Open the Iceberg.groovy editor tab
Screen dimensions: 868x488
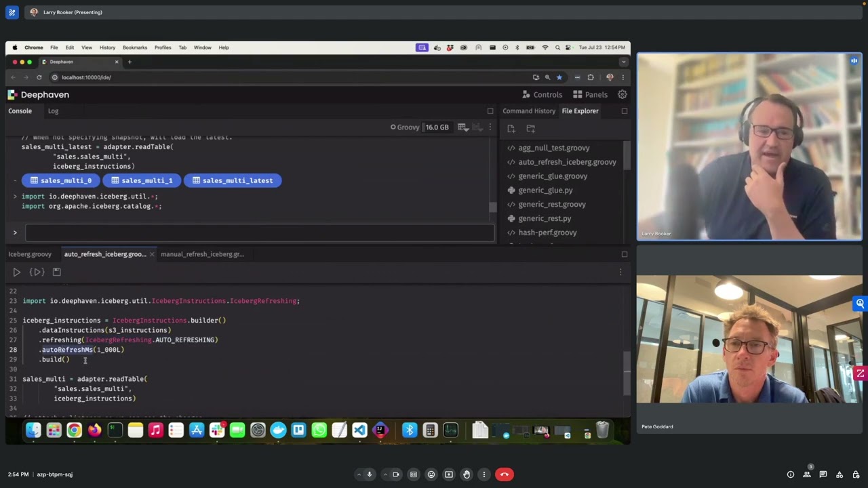pyautogui.click(x=30, y=254)
